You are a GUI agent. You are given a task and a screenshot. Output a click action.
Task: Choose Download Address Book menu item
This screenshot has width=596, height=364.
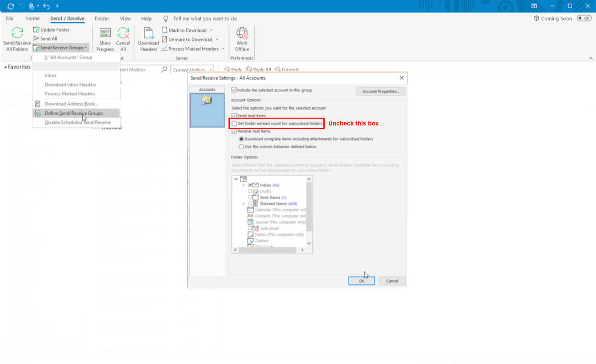point(76,104)
